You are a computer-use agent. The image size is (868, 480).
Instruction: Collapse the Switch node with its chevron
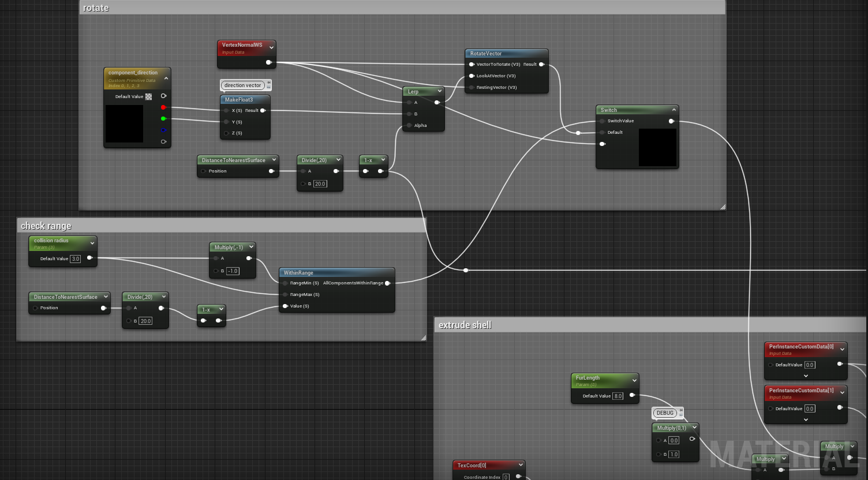tap(674, 110)
